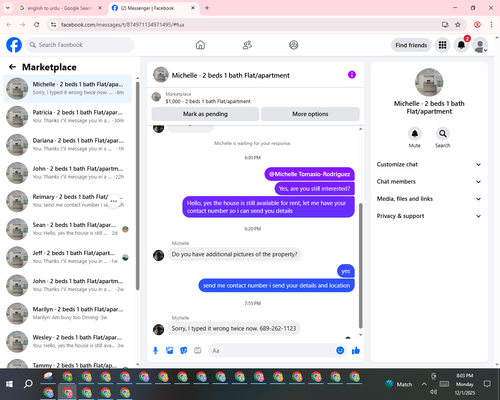500x400 pixels.
Task: Open a new Chrome tab
Action: pyautogui.click(x=207, y=8)
